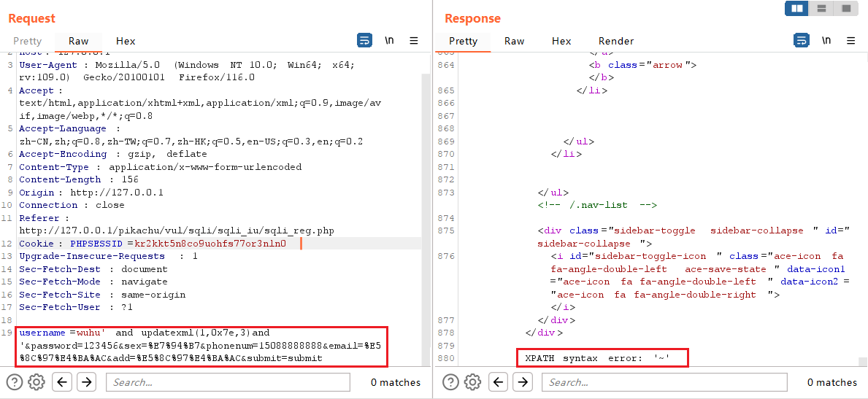Open the Response Raw tab
Viewport: 868px width, 399px height.
[x=514, y=41]
